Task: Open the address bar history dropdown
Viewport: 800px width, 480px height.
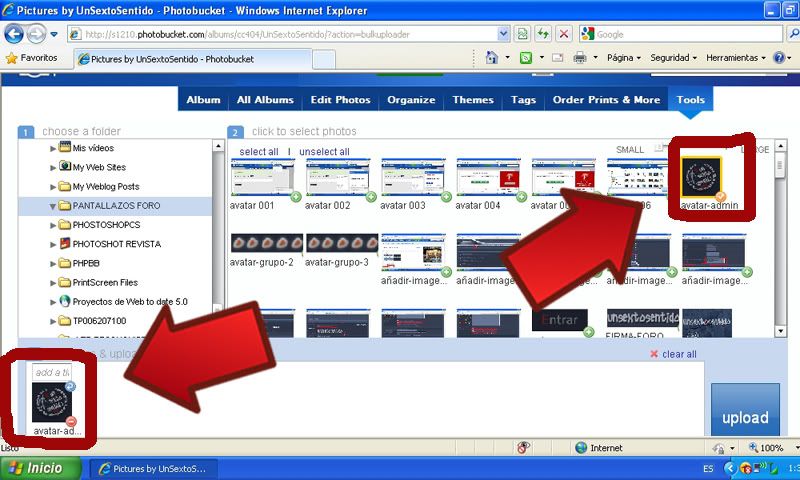Action: pos(503,34)
